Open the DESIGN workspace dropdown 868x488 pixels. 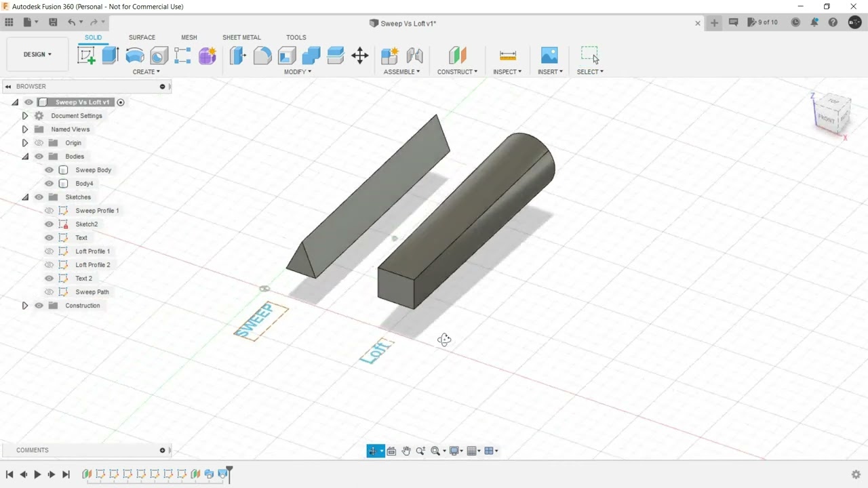(37, 54)
